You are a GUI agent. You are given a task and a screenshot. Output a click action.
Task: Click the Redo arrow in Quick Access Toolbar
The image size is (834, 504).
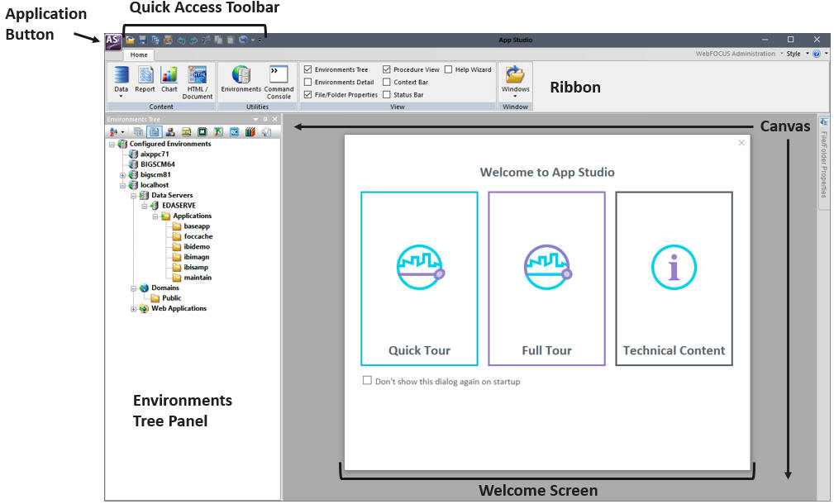click(x=193, y=40)
